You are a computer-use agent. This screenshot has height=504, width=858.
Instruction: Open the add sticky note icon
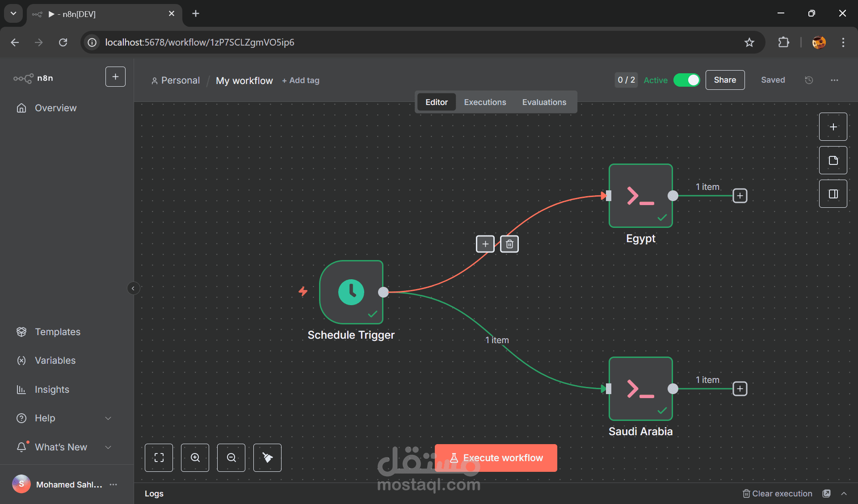point(833,160)
